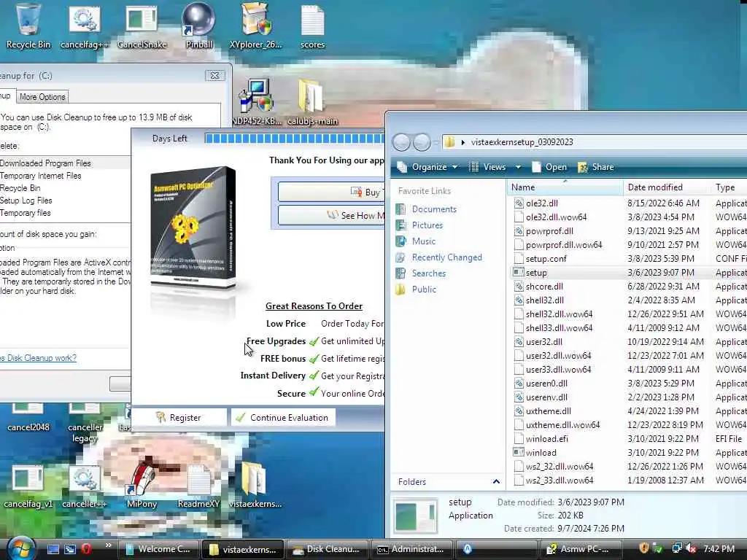The image size is (747, 560).
Task: Click the Asmwsoft PC Optimizer box image
Action: (x=193, y=227)
